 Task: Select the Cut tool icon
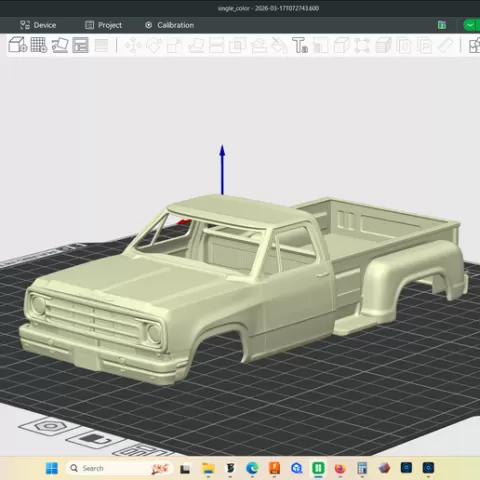pyautogui.click(x=216, y=46)
